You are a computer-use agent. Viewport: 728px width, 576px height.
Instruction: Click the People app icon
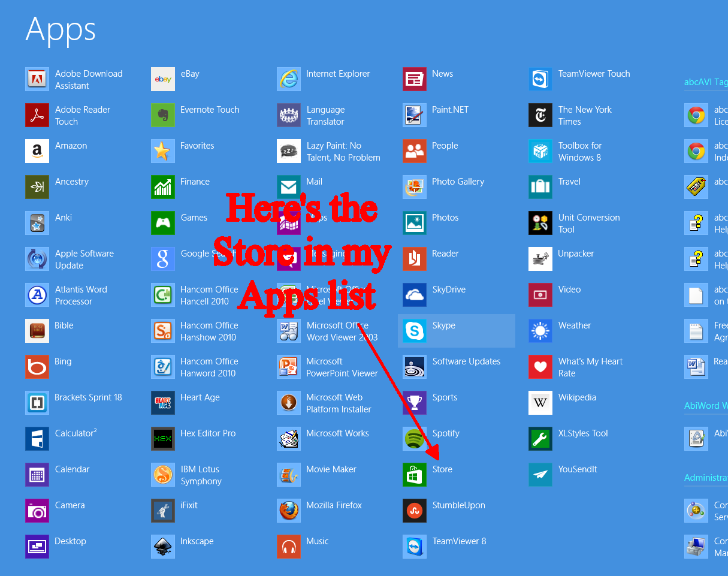pos(415,151)
